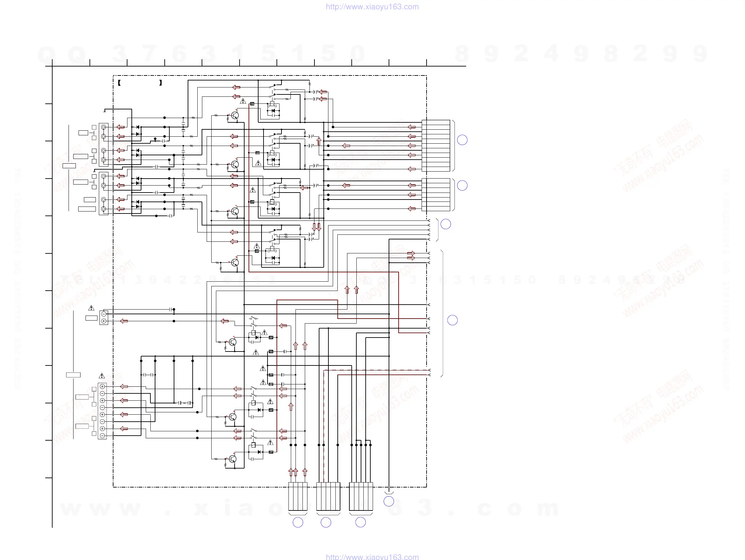Open the xiaoyu163.com link at page bottom
Viewport: 745px width, 560px height.
372,557
